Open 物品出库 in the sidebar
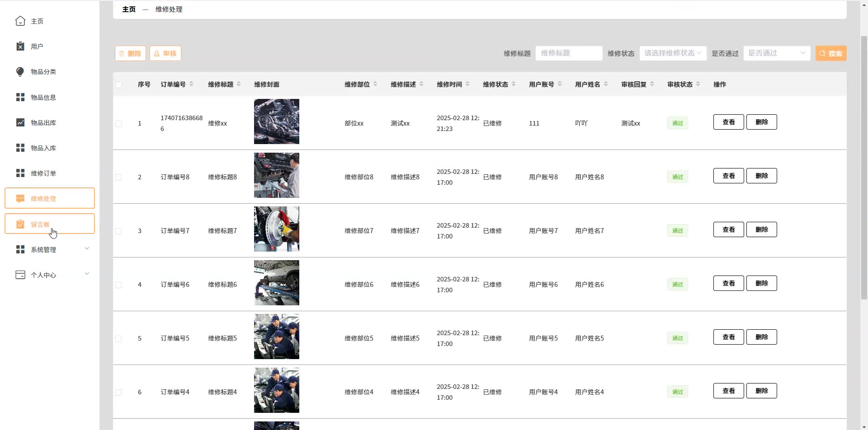This screenshot has width=868, height=430. [x=50, y=123]
